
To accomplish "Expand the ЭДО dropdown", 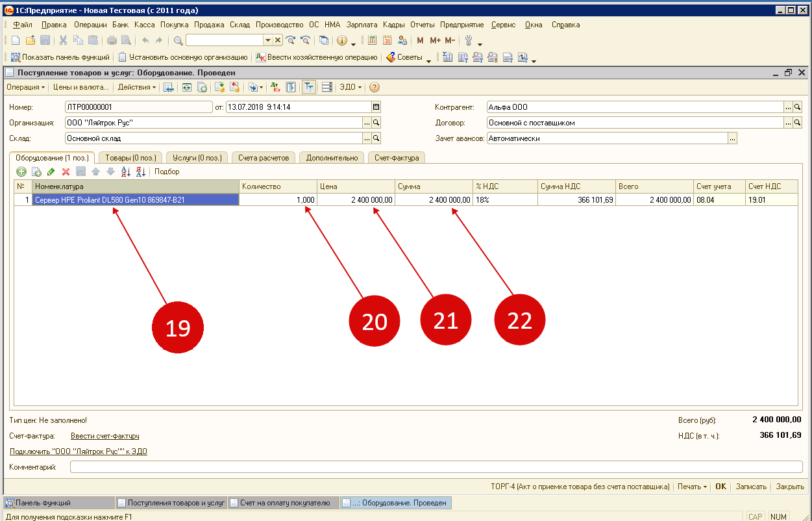I will point(351,87).
